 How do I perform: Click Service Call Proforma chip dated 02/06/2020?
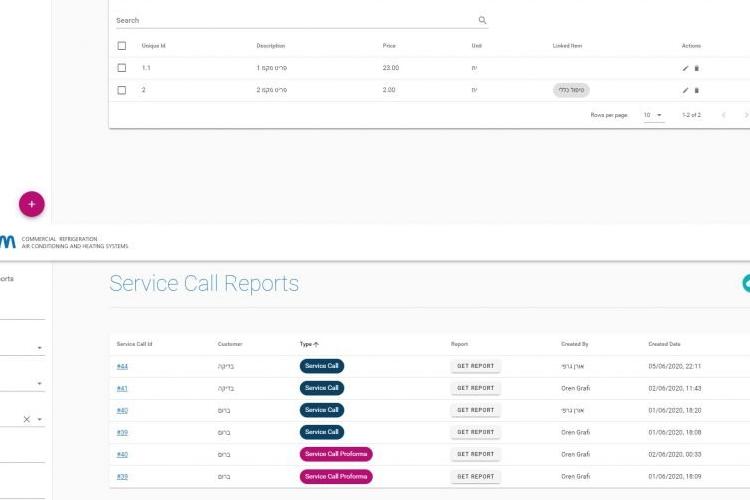point(336,454)
